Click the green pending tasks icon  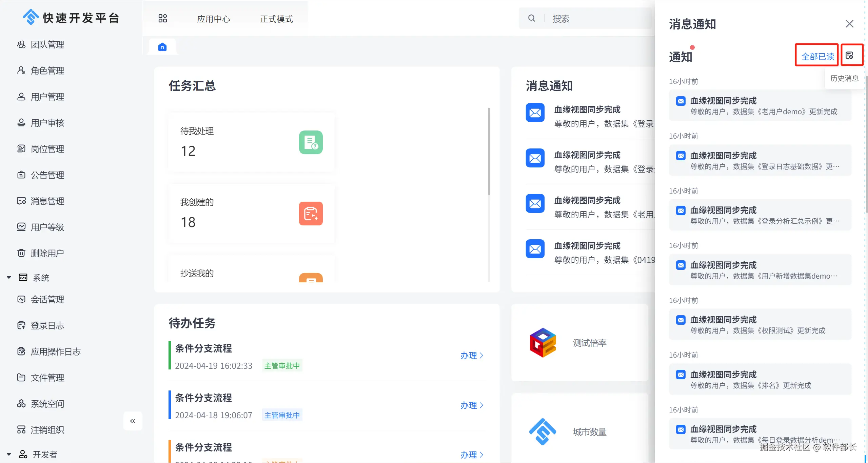coord(311,142)
